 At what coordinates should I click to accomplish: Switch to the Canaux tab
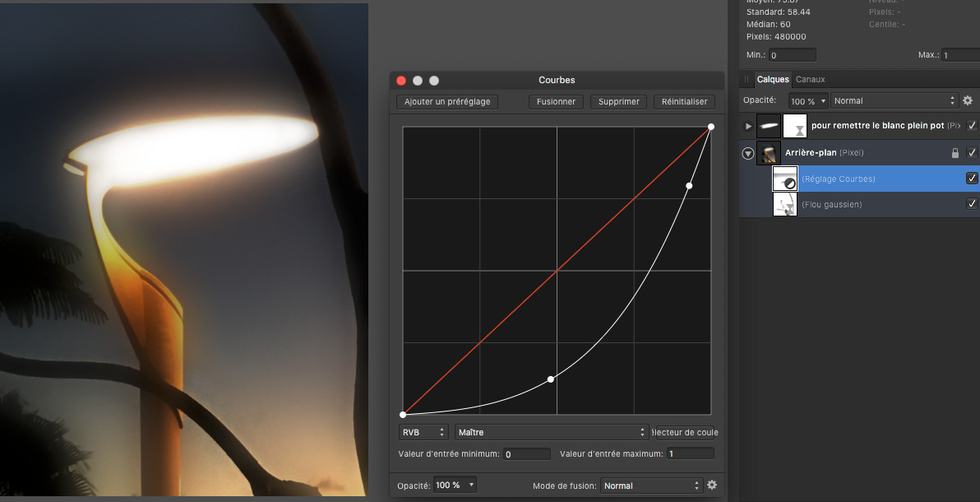pyautogui.click(x=810, y=80)
